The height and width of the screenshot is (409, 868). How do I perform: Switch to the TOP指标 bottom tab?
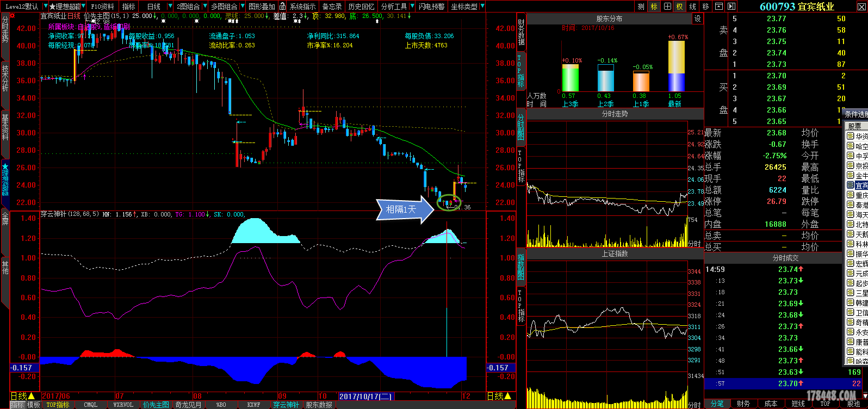(58, 405)
